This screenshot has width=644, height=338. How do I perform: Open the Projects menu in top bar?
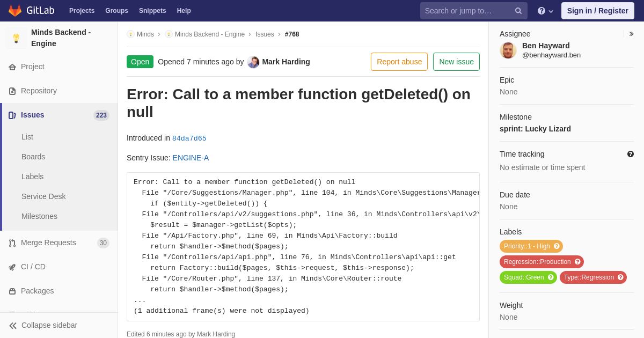click(82, 11)
